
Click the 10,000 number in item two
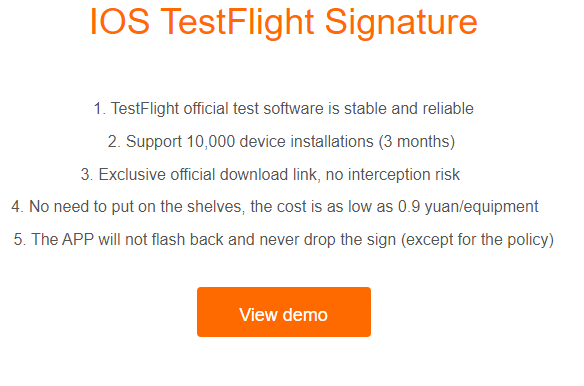(211, 142)
